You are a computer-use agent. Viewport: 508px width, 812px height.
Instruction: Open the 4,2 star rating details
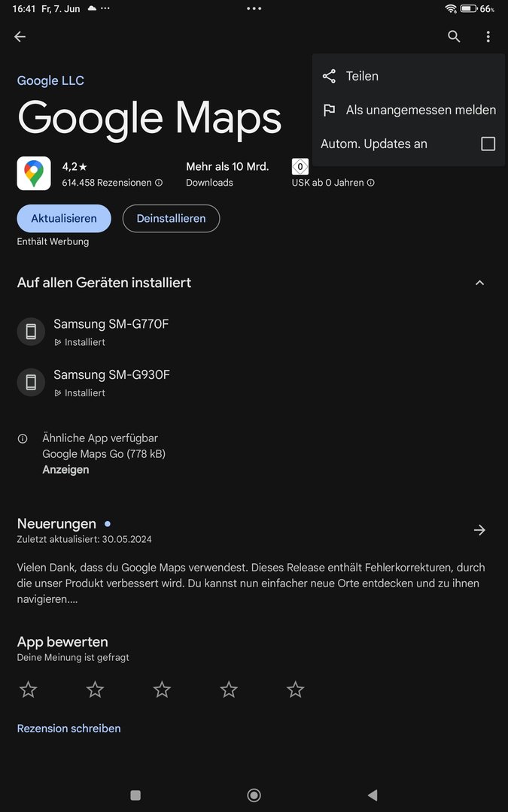click(x=75, y=167)
